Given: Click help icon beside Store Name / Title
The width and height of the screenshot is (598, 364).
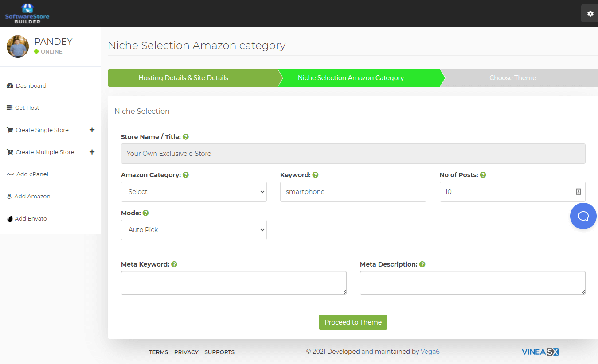Looking at the screenshot, I should click(x=186, y=137).
